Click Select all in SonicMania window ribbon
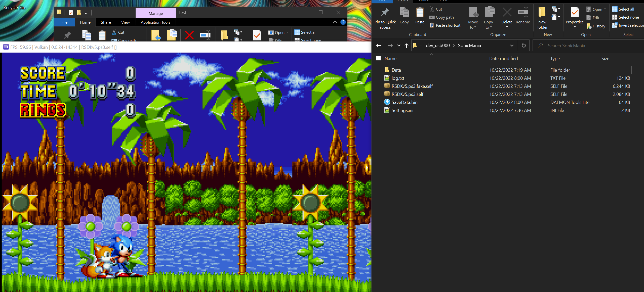This screenshot has height=292, width=644. (623, 9)
